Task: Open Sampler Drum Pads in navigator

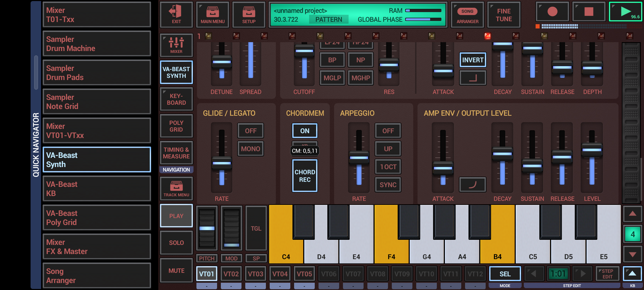Action: click(97, 73)
